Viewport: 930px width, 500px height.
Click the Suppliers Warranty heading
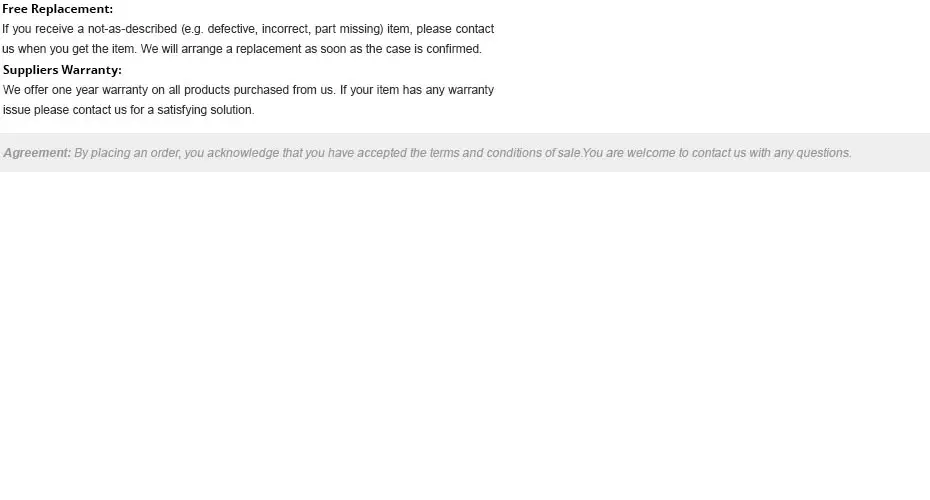click(62, 70)
